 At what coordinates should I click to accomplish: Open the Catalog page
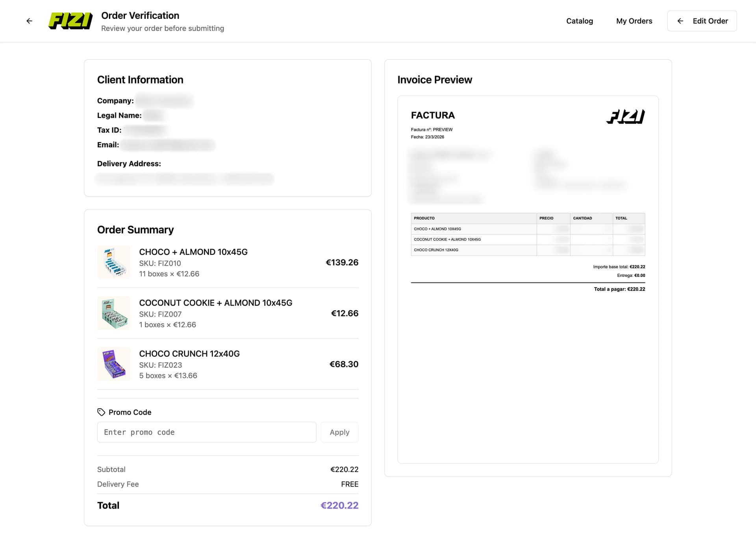click(x=580, y=21)
